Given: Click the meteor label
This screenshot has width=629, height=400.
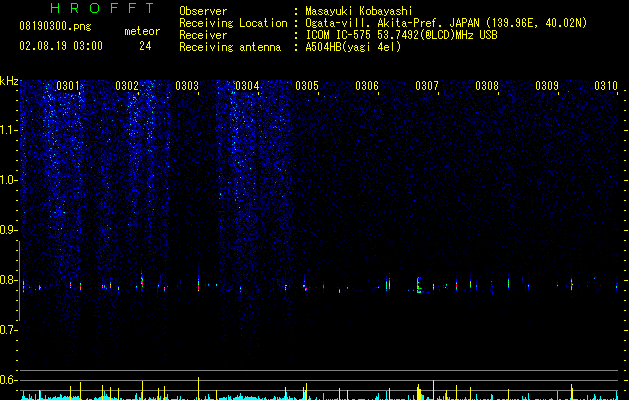Looking at the screenshot, I should pos(142,31).
